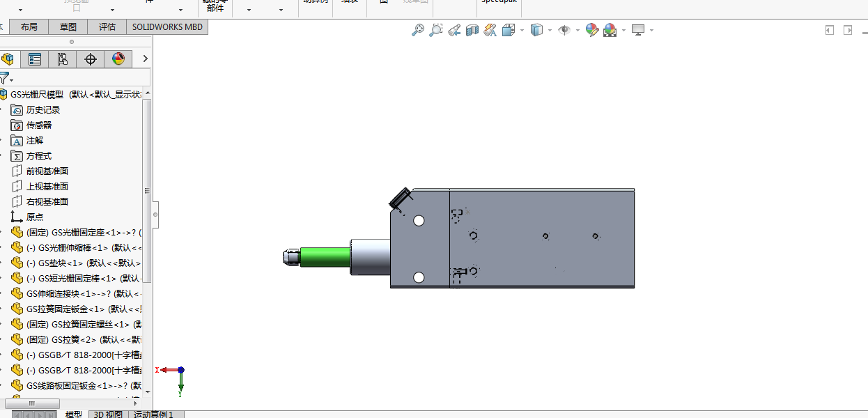Click the Apply Scene icon
This screenshot has width=868, height=418.
tap(610, 30)
